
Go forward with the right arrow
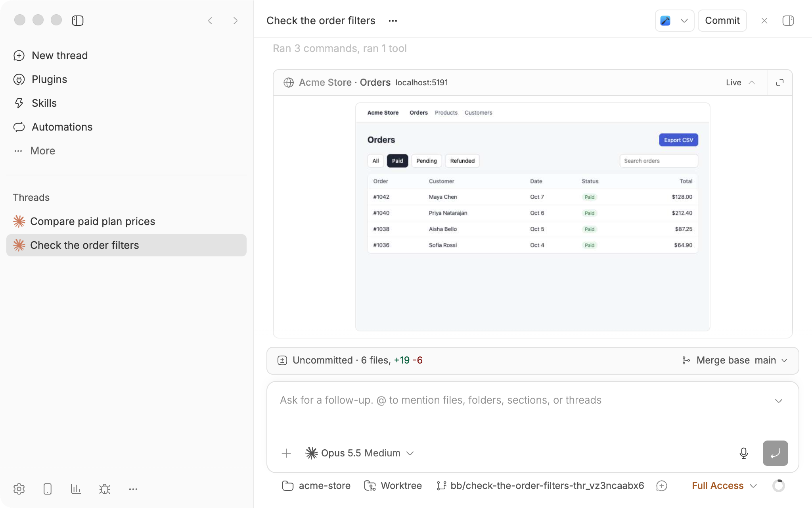(x=236, y=21)
